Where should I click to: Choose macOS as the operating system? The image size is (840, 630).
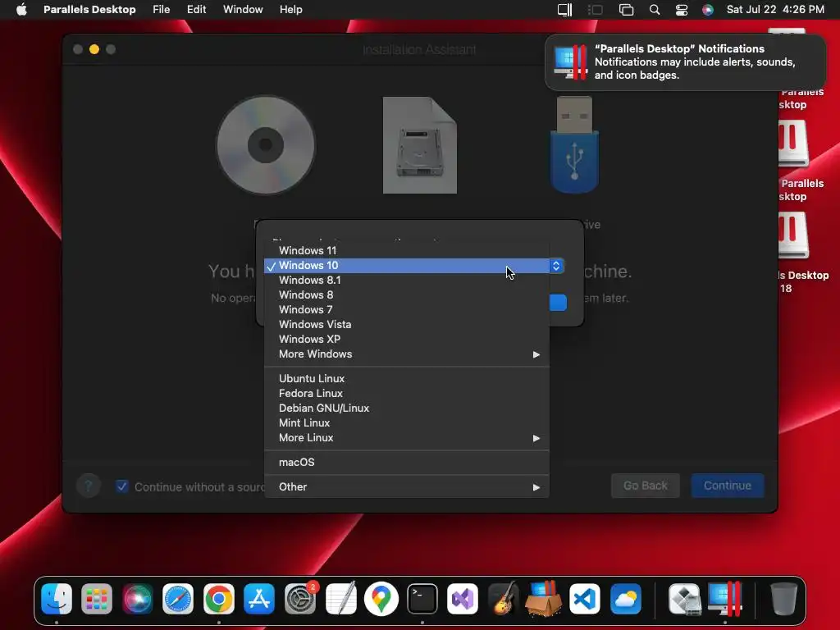click(x=407, y=462)
